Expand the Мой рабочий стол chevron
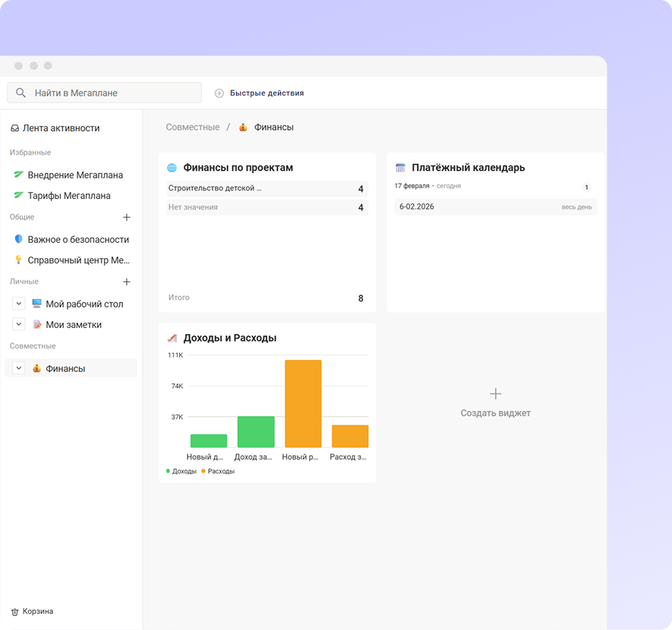The width and height of the screenshot is (672, 630). tap(18, 304)
